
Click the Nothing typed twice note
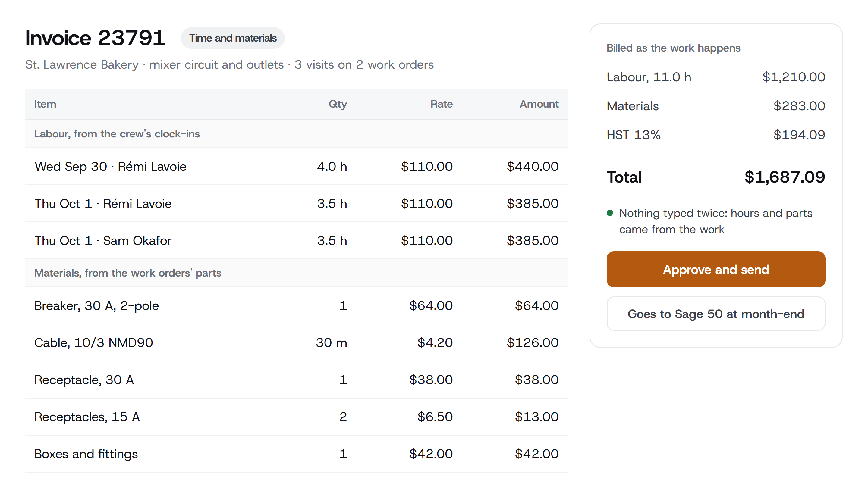click(x=715, y=221)
